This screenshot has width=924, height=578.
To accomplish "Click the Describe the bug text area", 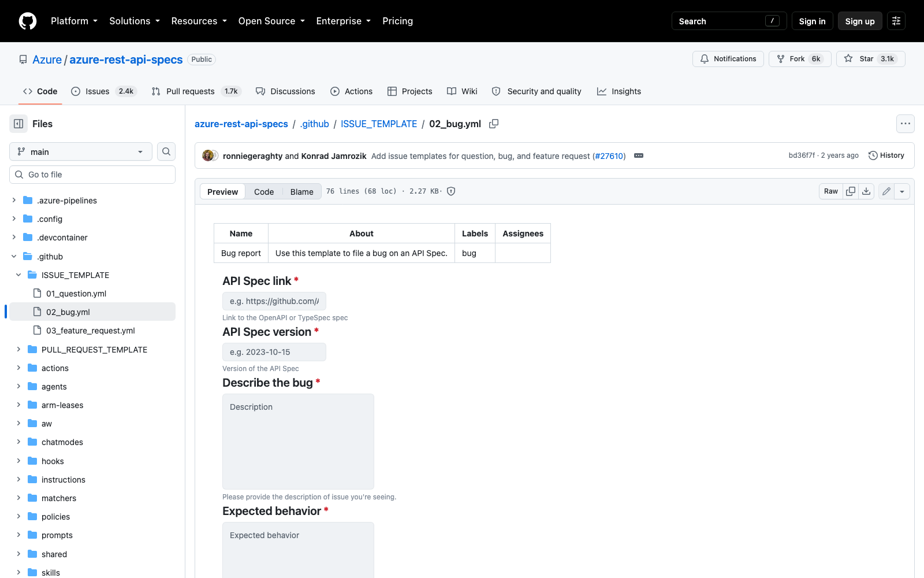I will [x=298, y=442].
